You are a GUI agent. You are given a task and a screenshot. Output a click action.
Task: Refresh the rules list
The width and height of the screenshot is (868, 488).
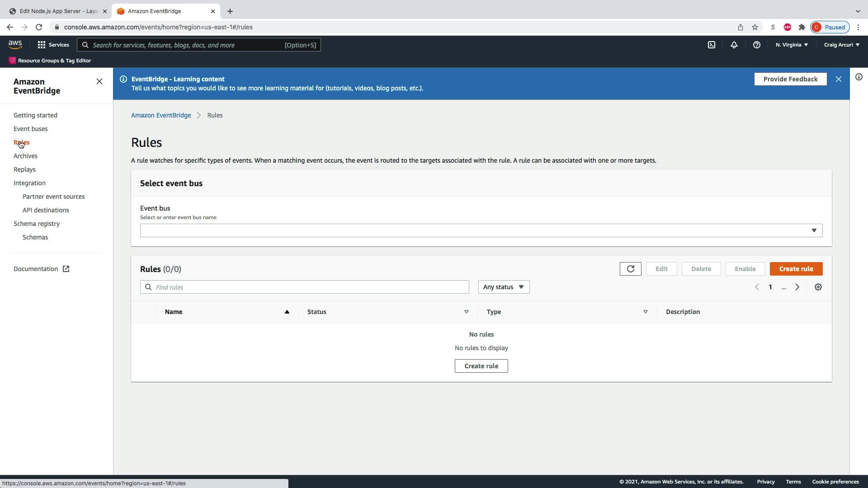pos(630,269)
